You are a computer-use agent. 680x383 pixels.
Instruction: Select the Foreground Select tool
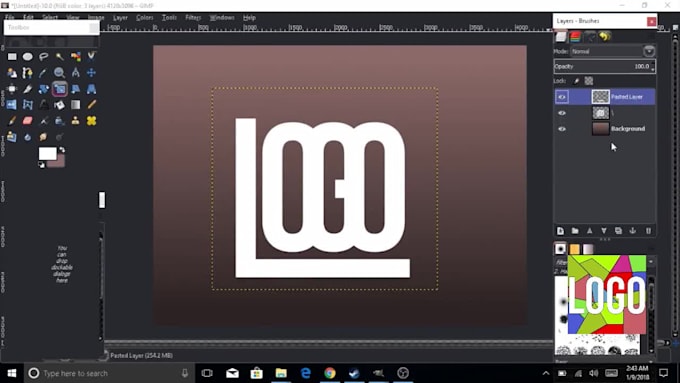coord(12,72)
